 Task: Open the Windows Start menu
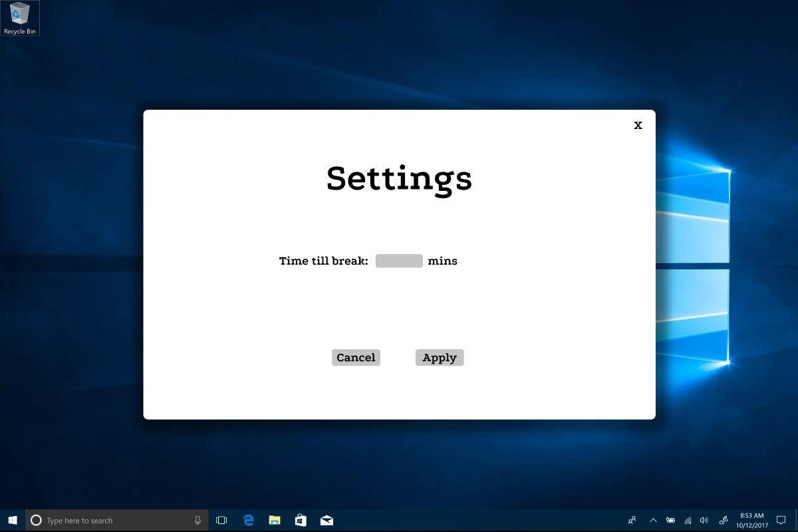pos(13,521)
